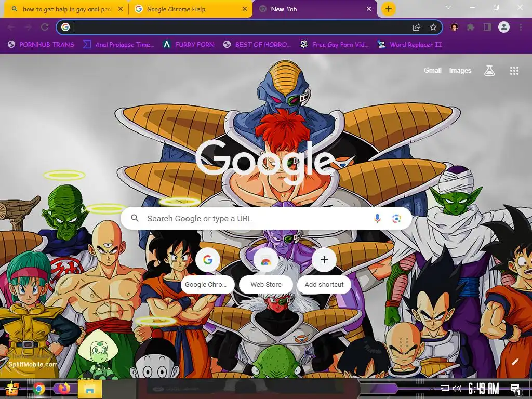Open the notification center icon
This screenshot has height=399, width=532.
(x=515, y=390)
